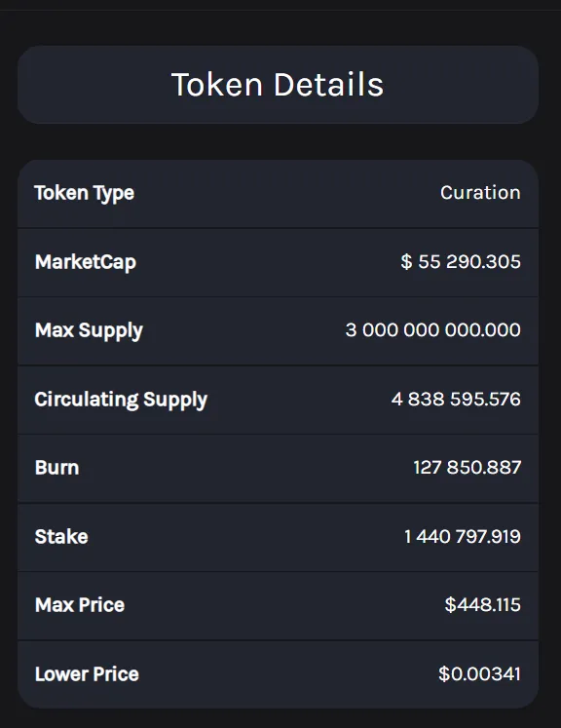Click the 4 838 595.576 circulating supply value

click(x=456, y=399)
